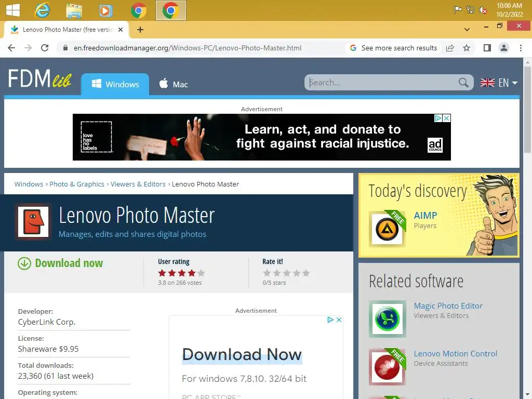Click the green download arrow icon
The width and height of the screenshot is (532, 399).
tap(24, 263)
